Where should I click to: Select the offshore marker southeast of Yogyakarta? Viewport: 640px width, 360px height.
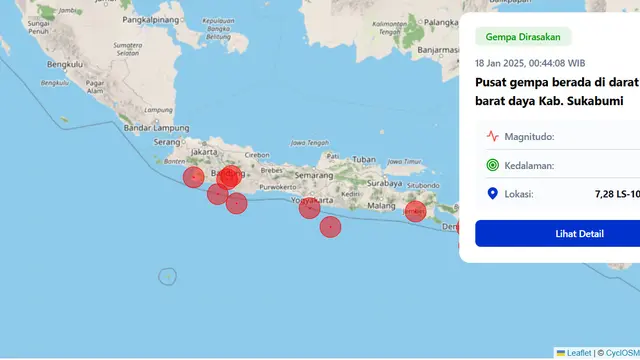click(x=330, y=227)
